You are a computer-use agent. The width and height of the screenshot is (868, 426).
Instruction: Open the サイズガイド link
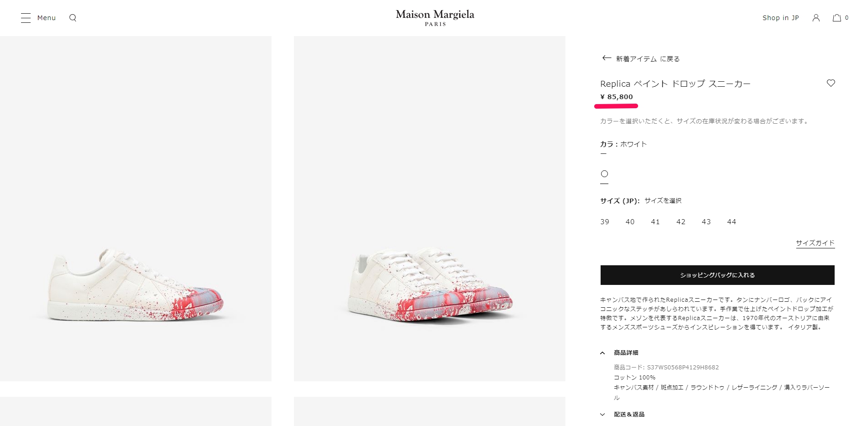click(x=815, y=243)
